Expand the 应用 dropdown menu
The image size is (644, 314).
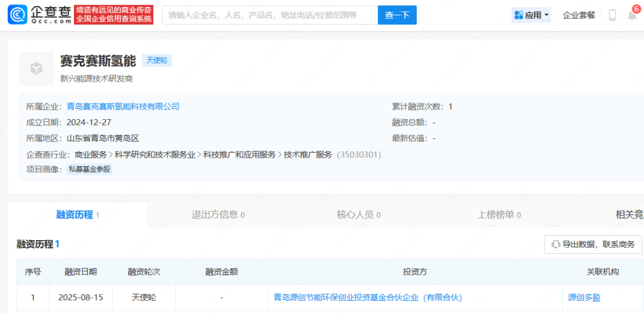531,15
